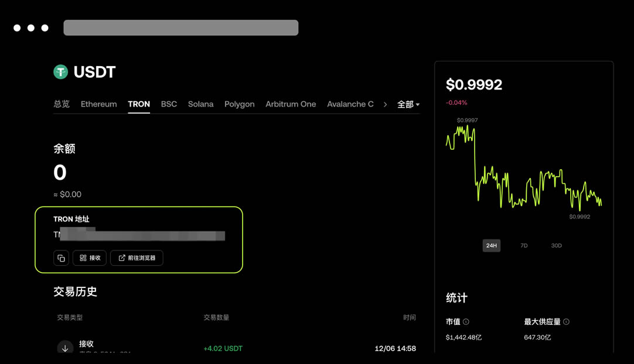Click the 接收 transaction down-arrow icon
This screenshot has height=364, width=634.
coord(65,348)
